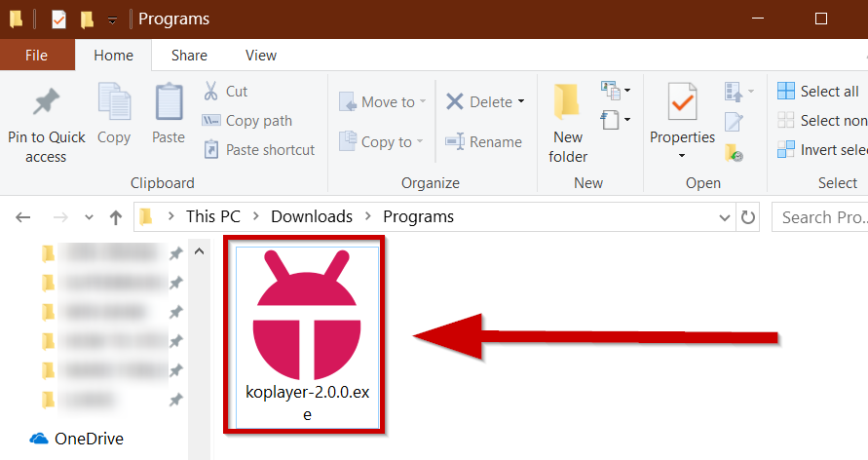Viewport: 868px width, 460px height.
Task: Create a New folder
Action: 568,124
